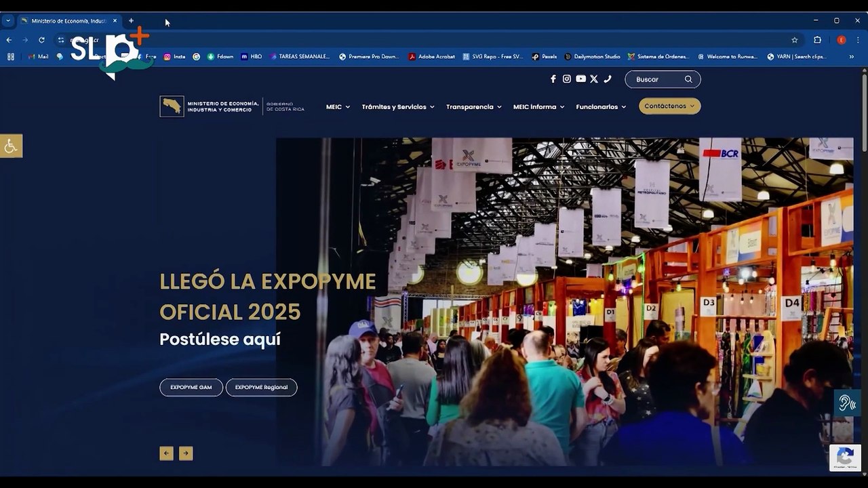Open Chrome extensions puzzle icon

pyautogui.click(x=817, y=40)
